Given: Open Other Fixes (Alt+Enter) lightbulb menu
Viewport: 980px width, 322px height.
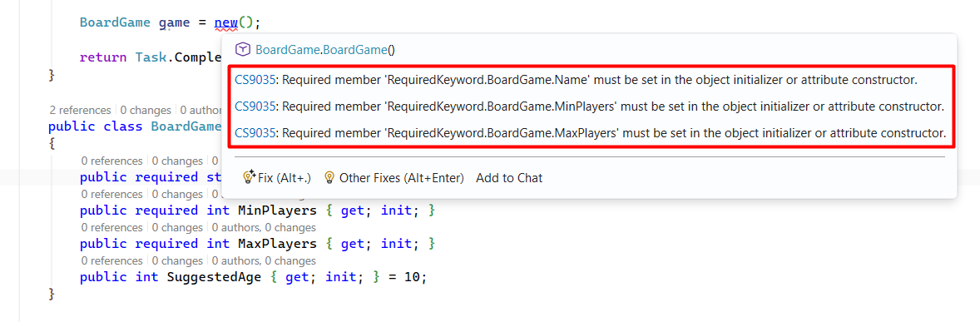Looking at the screenshot, I should tap(393, 178).
